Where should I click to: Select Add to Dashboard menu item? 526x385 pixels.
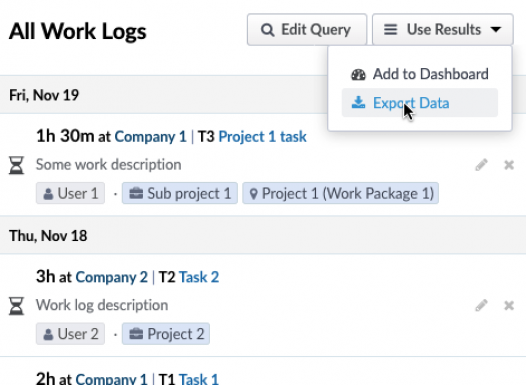[x=420, y=74]
